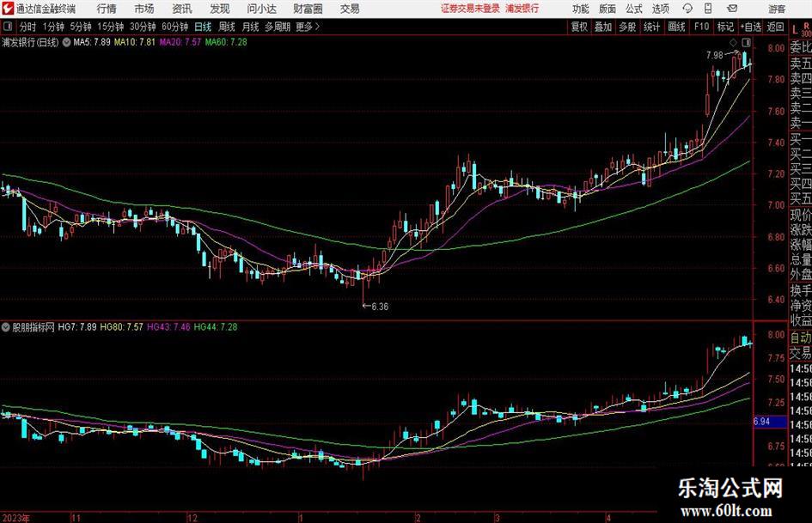Open the 功能 menu

pyautogui.click(x=581, y=9)
